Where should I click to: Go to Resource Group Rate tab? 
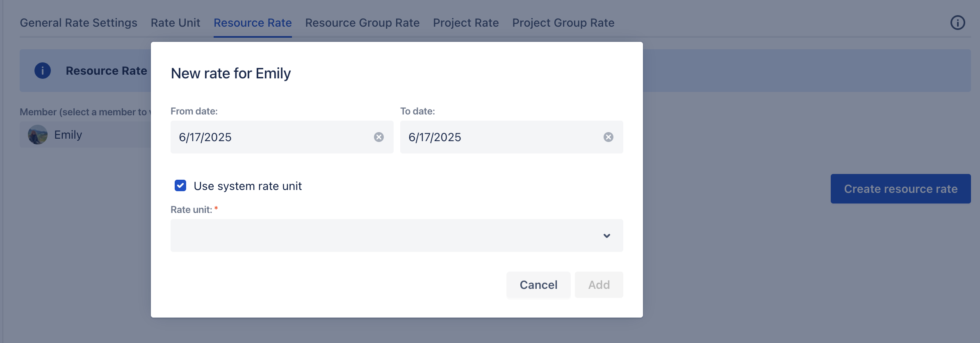click(x=362, y=23)
